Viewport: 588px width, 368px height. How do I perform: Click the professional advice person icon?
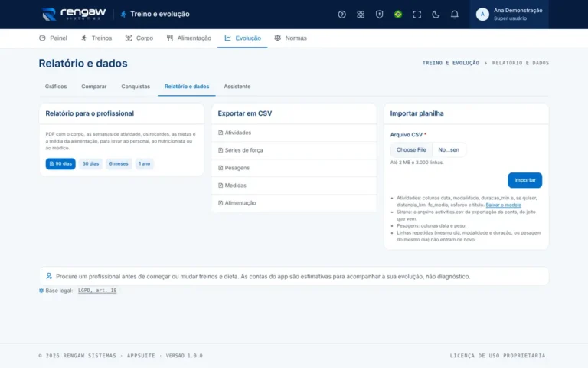(x=49, y=276)
